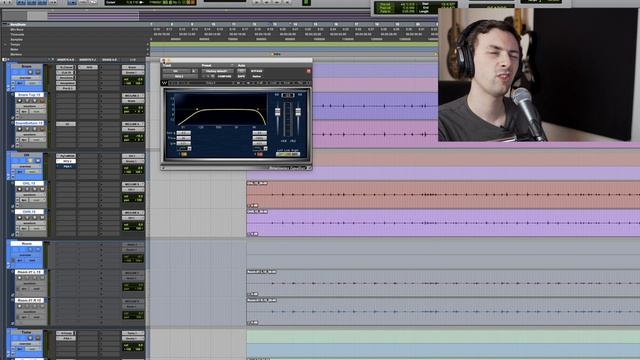Open the low band filter type selector
The image size is (640, 360).
184,149
